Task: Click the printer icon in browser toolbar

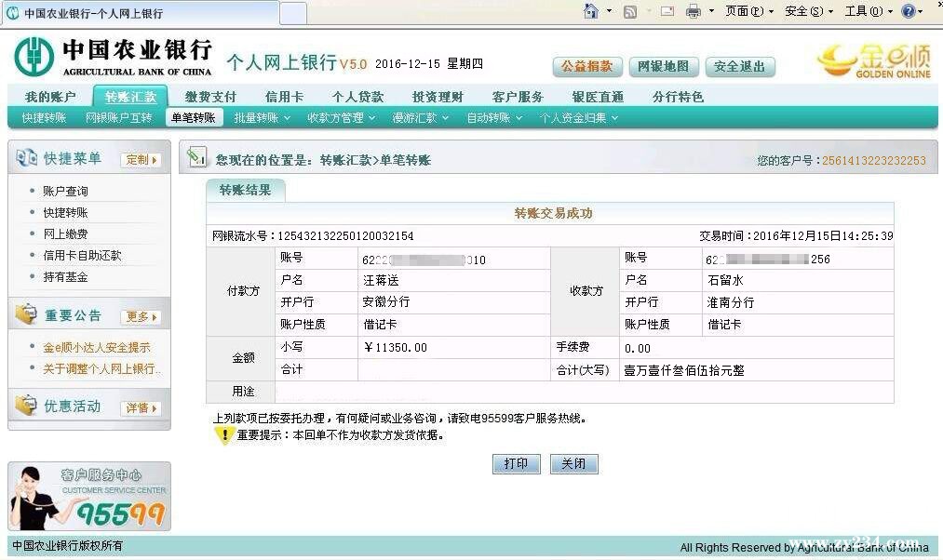Action: click(694, 11)
